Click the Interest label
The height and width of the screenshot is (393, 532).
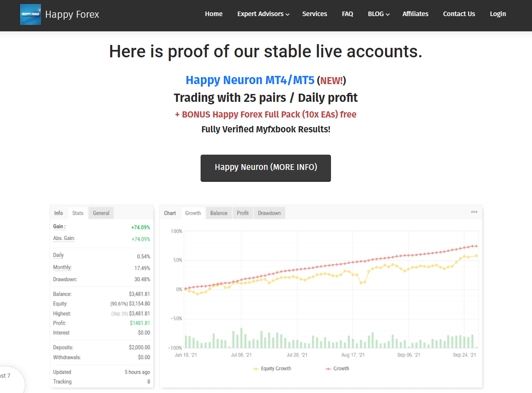61,332
